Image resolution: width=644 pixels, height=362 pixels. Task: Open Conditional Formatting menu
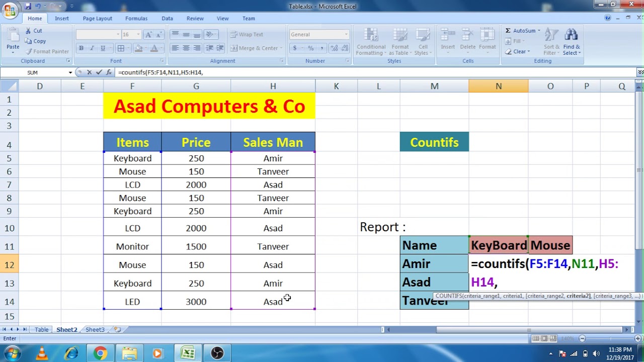point(371,42)
